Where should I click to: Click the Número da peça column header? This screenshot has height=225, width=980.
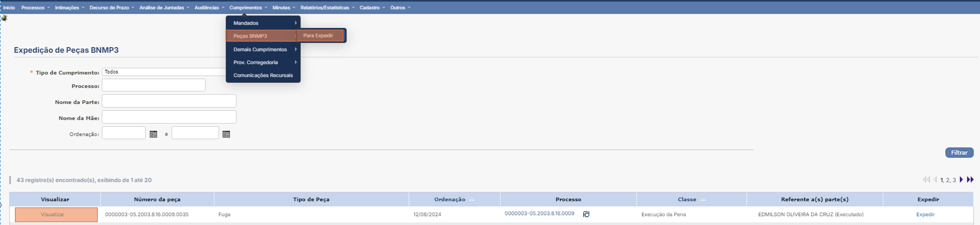[x=157, y=200]
